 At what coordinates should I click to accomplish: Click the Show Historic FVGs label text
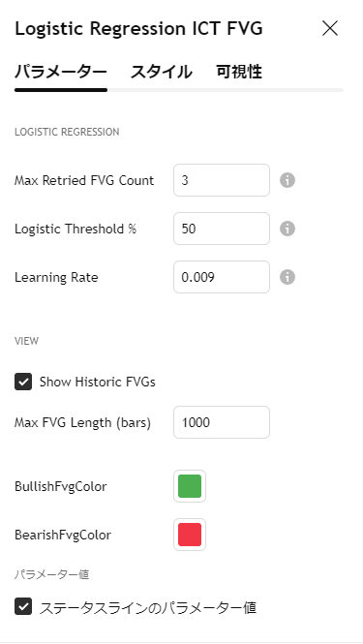click(98, 383)
